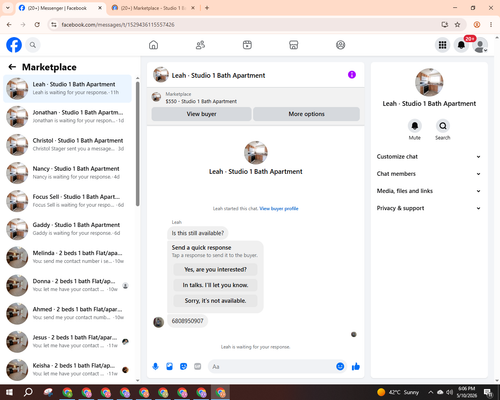
Task: Open the Jonathan - Studio 1 Bath conversation
Action: pos(67,116)
